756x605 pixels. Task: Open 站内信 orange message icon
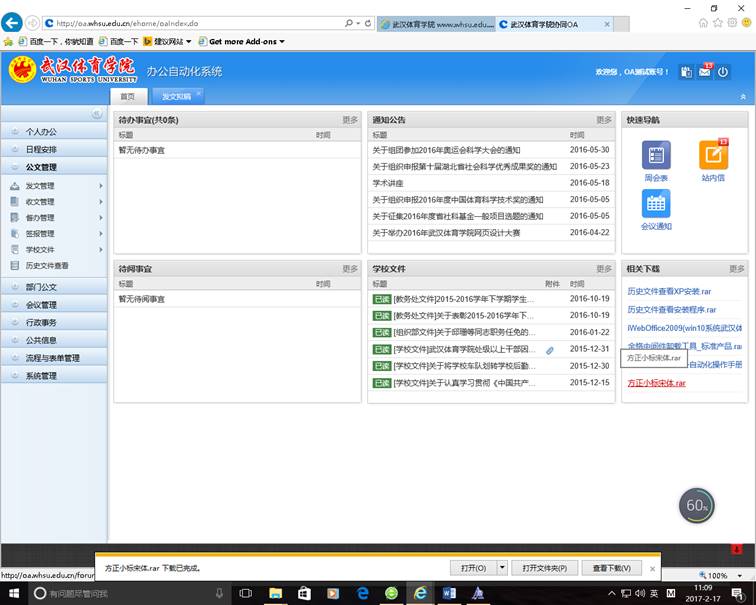tap(713, 155)
